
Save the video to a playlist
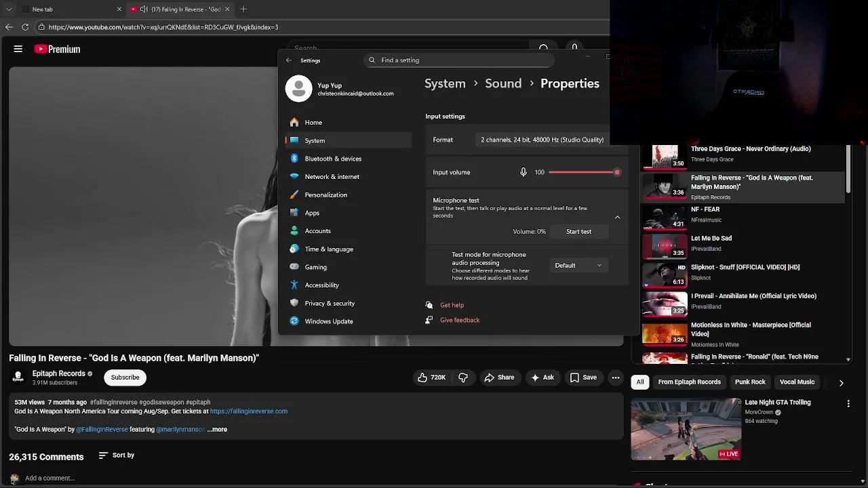click(583, 378)
